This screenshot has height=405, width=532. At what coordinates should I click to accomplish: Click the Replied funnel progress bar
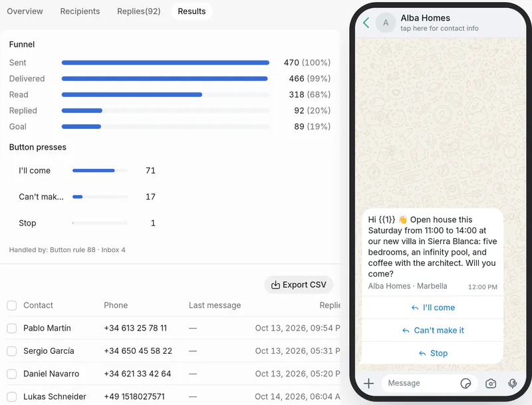165,110
